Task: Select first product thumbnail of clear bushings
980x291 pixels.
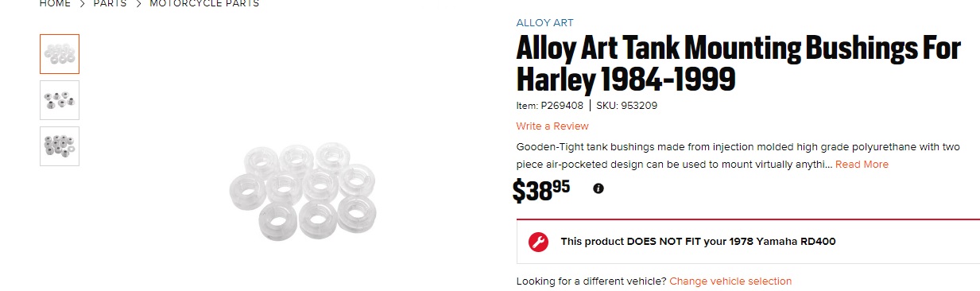Action: coord(60,54)
